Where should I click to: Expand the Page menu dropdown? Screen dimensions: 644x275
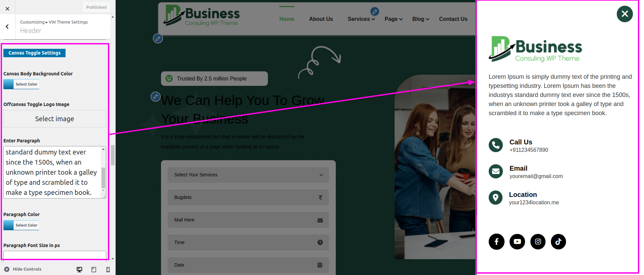[394, 19]
